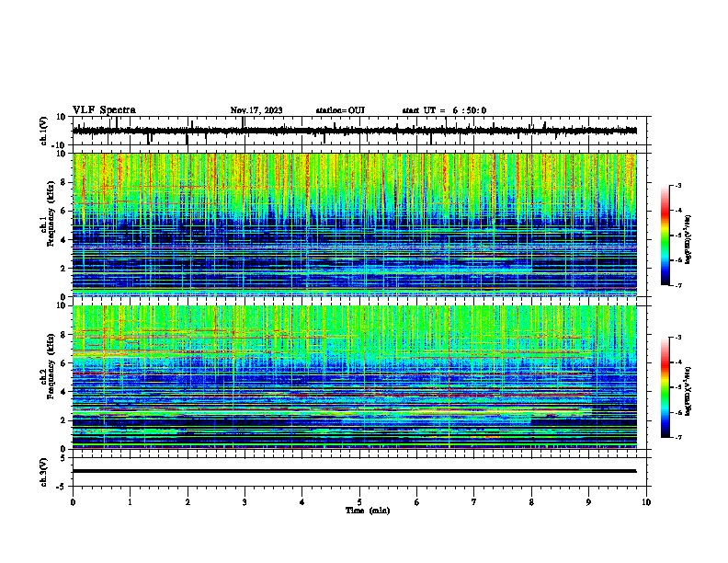Click the ch.2 PSD color scale bar
This screenshot has width=728, height=563.
(x=665, y=387)
